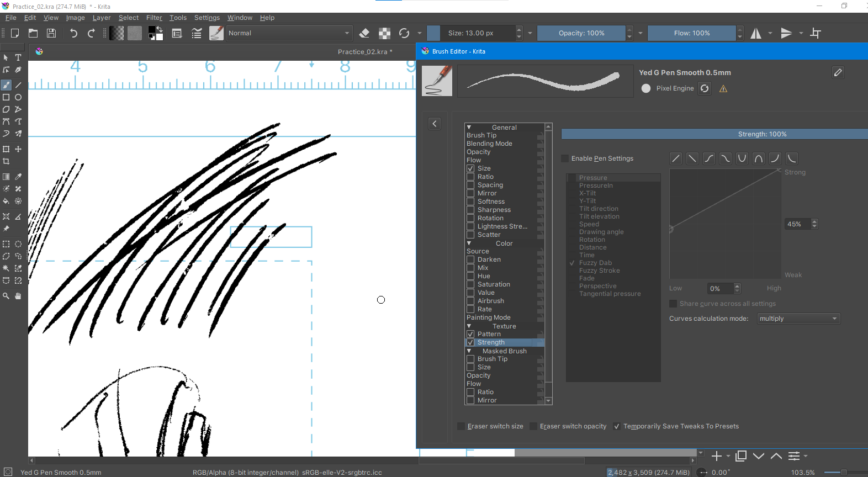Check Enable Pen Settings
The height and width of the screenshot is (477, 868).
(565, 158)
